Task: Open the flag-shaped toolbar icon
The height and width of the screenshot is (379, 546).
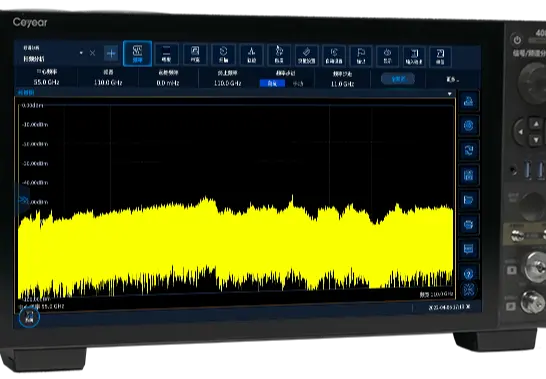Action: [361, 56]
